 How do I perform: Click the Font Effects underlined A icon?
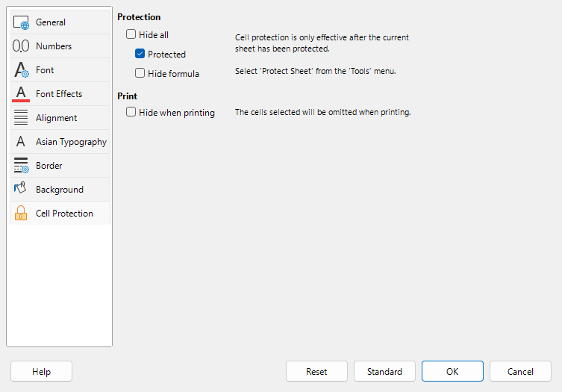pyautogui.click(x=21, y=94)
